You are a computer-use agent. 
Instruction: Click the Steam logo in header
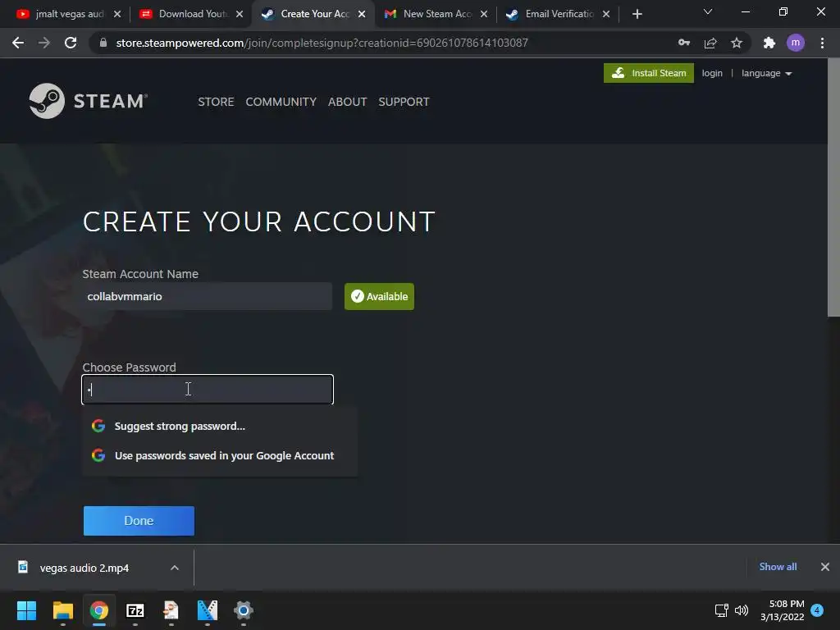coord(88,101)
